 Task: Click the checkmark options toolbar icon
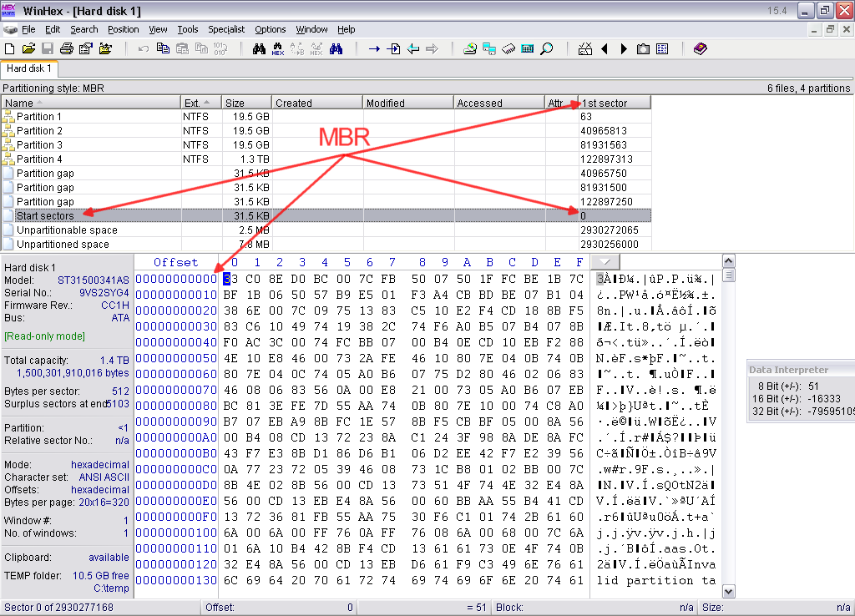point(585,49)
